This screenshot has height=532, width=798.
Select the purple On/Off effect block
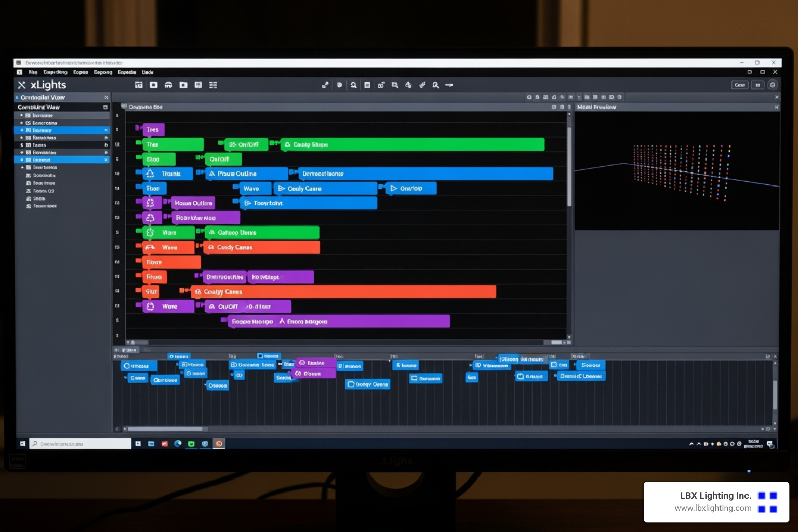248,307
